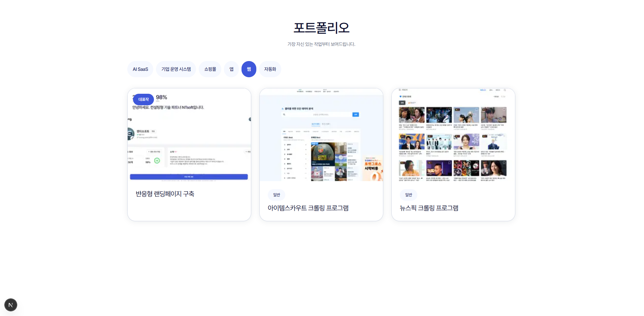Screen dimensions: 644x316
Task: Open the 뉴스픽 크롤링 프로그램 title
Action: (x=429, y=208)
